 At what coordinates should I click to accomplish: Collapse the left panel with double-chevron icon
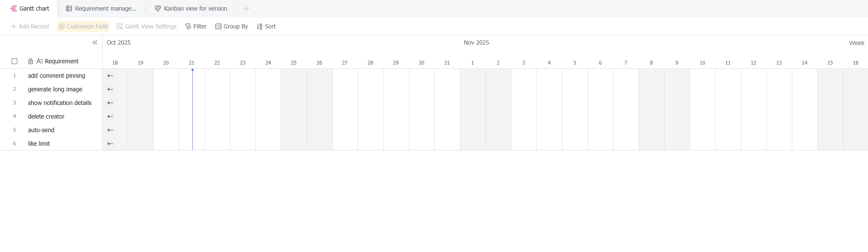pyautogui.click(x=95, y=42)
